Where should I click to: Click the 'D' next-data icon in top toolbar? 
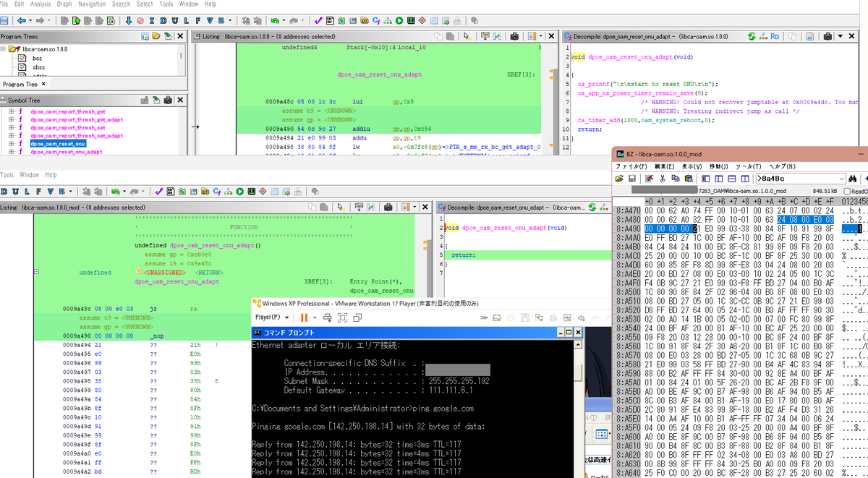164,20
